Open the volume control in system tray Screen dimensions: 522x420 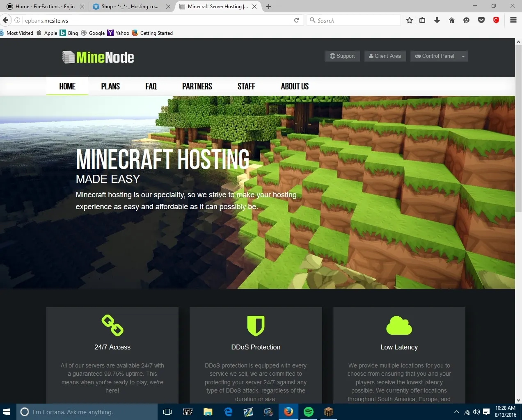point(476,412)
